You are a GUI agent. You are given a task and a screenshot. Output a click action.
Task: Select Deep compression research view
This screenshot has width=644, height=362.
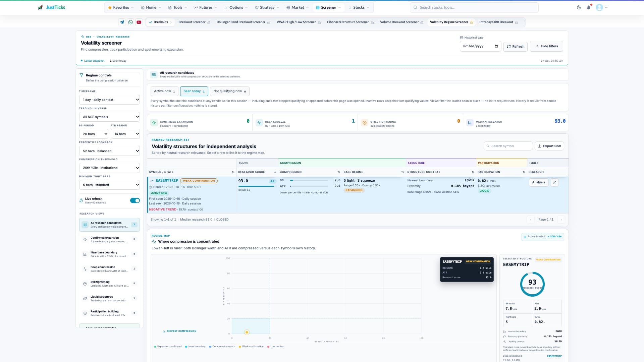[x=109, y=269]
